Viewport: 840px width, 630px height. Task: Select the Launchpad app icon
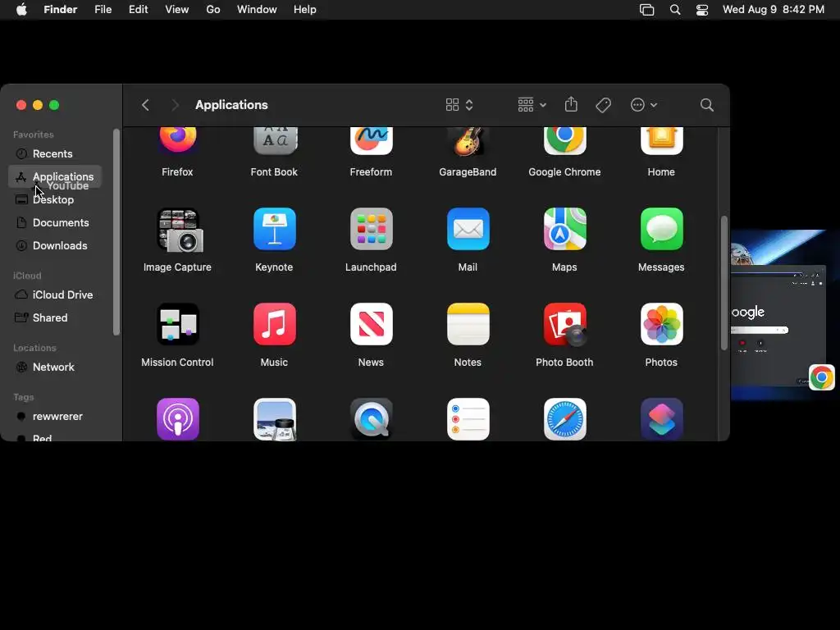point(372,229)
